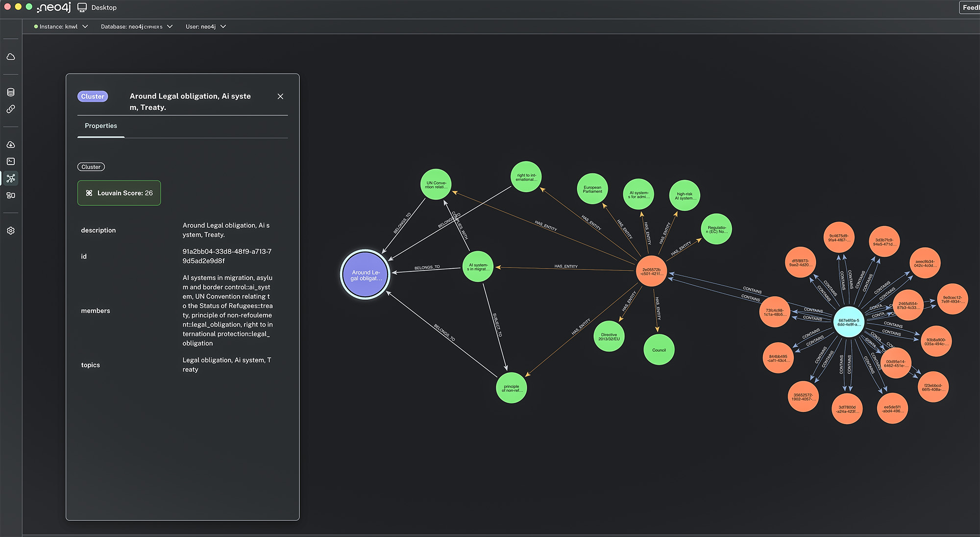Click the Louvain Score: 26 button
Screen dimensions: 980x537
[119, 193]
